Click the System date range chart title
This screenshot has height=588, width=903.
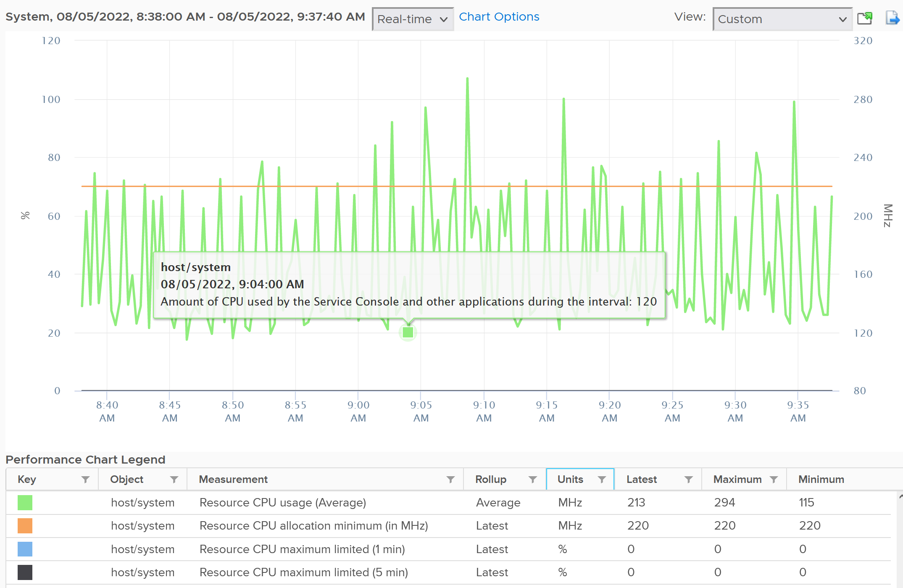point(185,17)
